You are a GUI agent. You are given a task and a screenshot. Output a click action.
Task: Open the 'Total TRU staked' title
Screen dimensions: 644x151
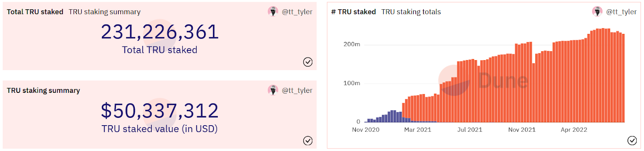point(35,12)
